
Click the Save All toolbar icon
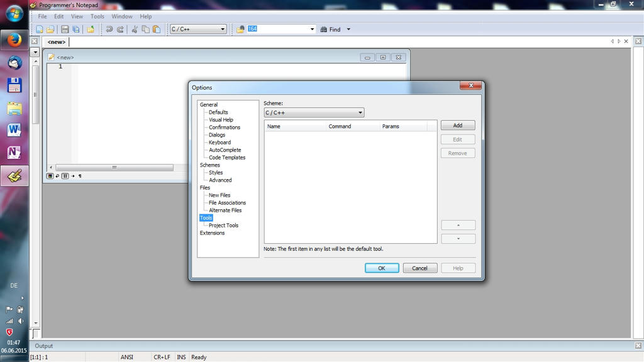click(x=76, y=30)
